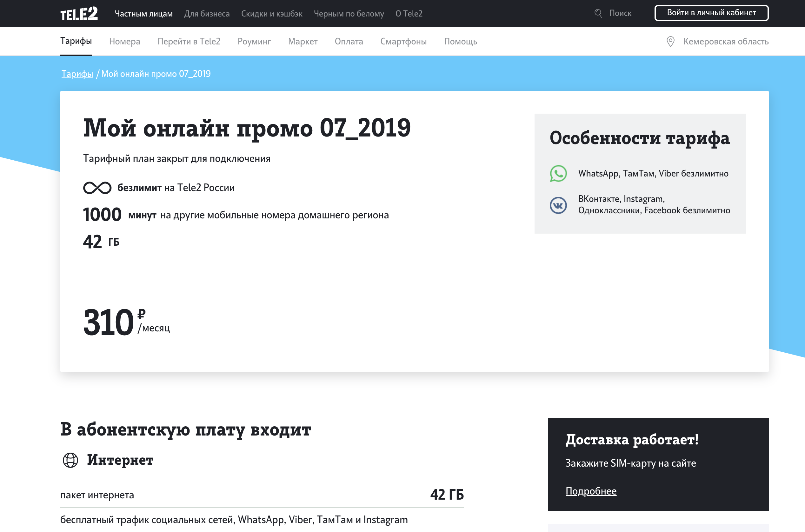This screenshot has height=532, width=805.
Task: Click Подробнее link in delivery banner
Action: click(591, 491)
